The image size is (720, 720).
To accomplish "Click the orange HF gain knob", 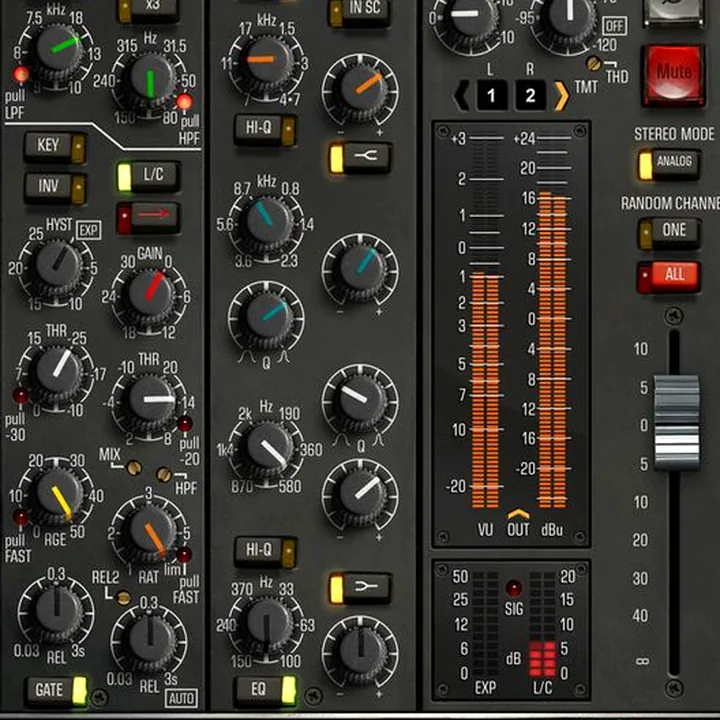I will (x=360, y=90).
